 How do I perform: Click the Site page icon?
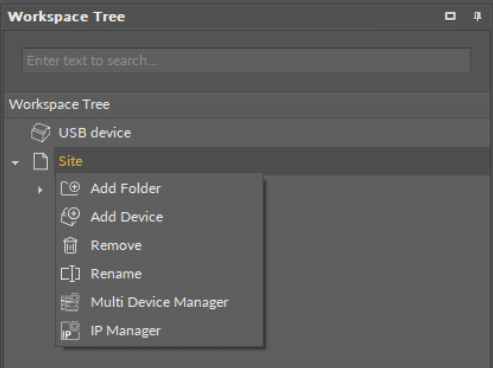41,161
